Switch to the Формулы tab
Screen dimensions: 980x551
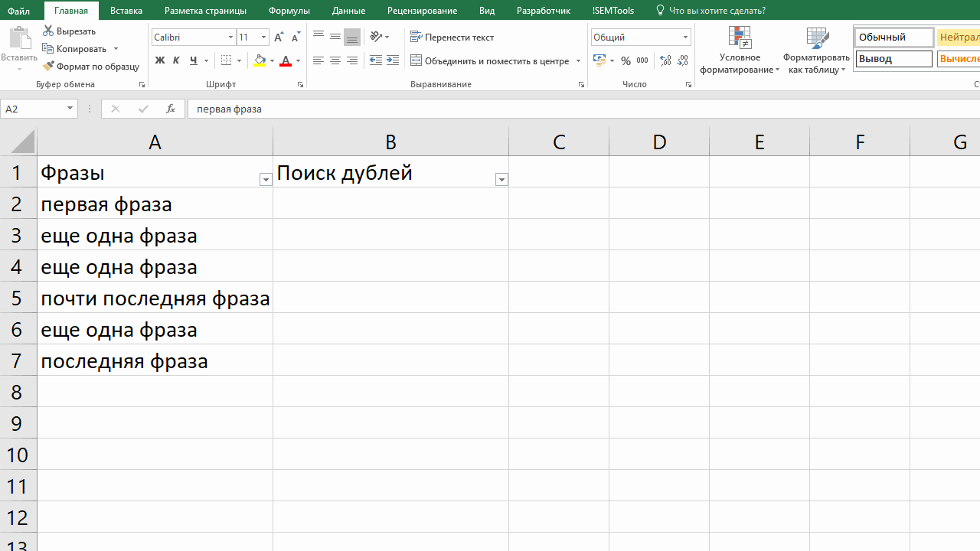(289, 11)
